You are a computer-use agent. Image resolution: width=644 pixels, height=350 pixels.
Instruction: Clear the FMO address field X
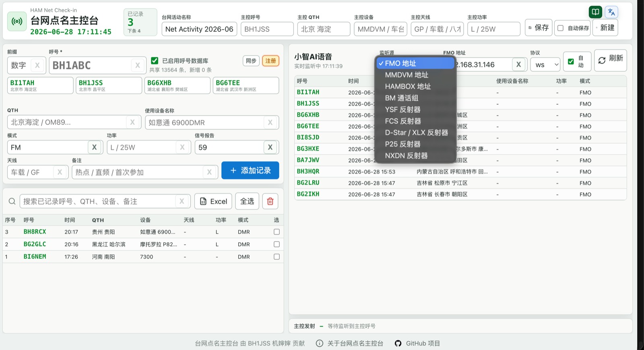[518, 64]
